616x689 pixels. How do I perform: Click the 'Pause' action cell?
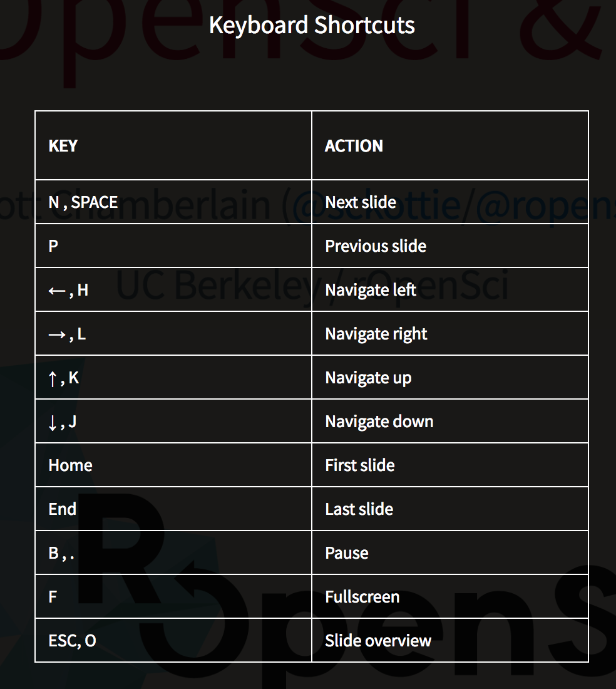point(450,553)
